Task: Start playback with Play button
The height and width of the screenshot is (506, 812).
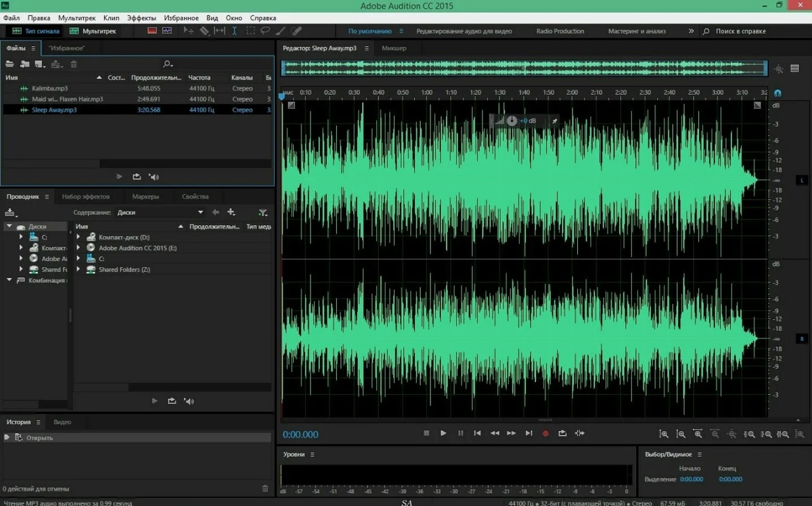Action: coord(443,433)
